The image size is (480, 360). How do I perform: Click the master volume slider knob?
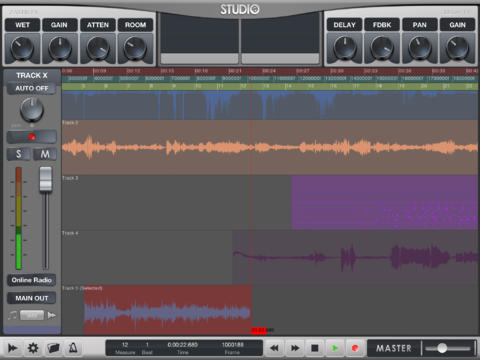click(x=442, y=348)
